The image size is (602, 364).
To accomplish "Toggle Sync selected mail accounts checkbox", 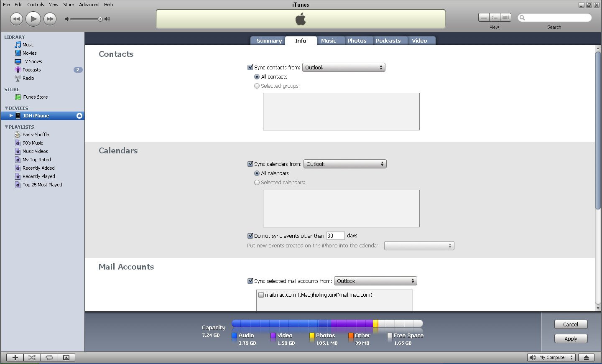I will coord(250,281).
